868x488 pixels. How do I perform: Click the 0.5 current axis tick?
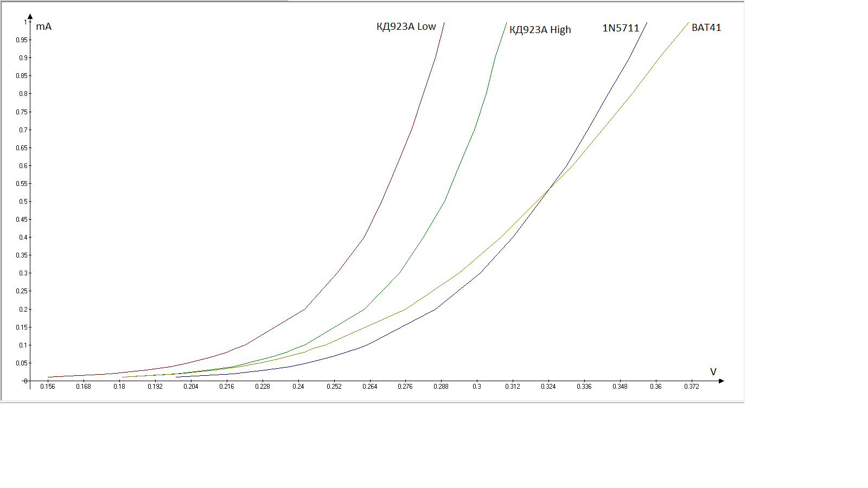click(x=23, y=202)
